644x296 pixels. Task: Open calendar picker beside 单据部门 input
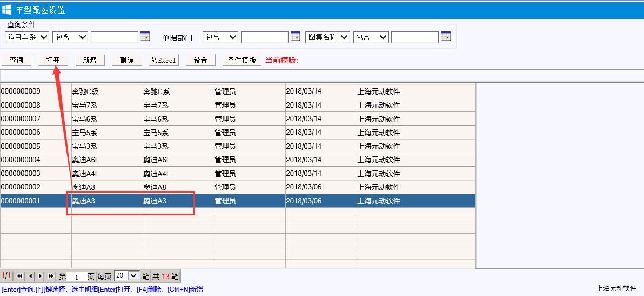point(295,37)
